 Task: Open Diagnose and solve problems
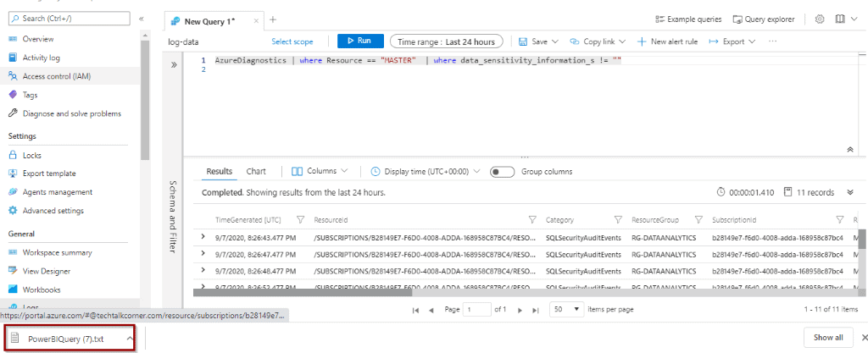coord(71,113)
